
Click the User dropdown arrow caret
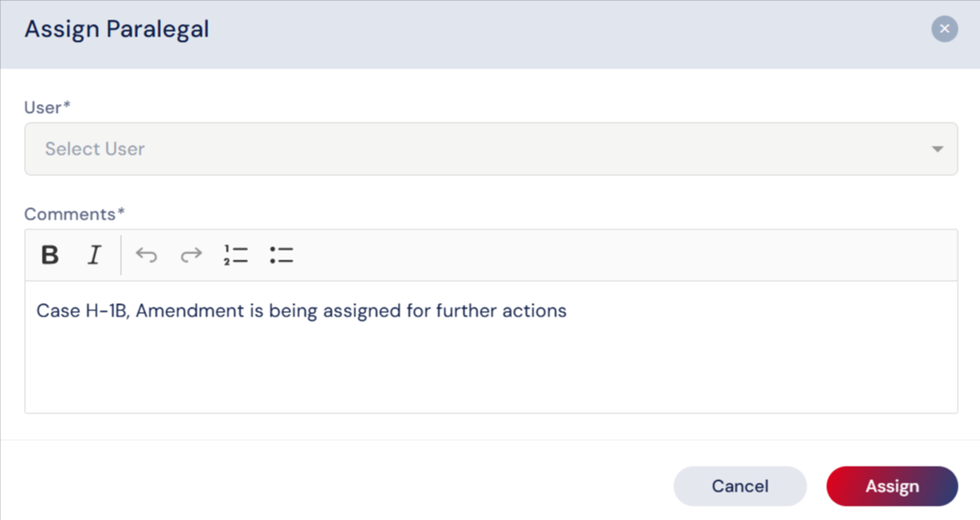[x=937, y=149]
